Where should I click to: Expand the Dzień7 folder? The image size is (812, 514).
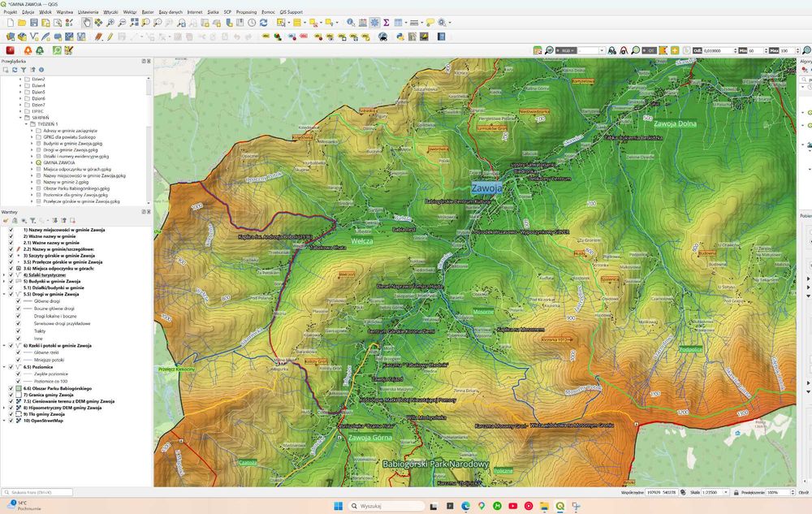point(21,105)
